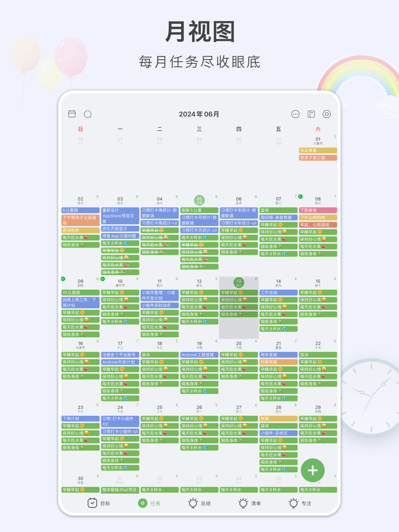The width and height of the screenshot is (399, 532).
Task: Open the 下厨做饭 task
Action: point(318,210)
